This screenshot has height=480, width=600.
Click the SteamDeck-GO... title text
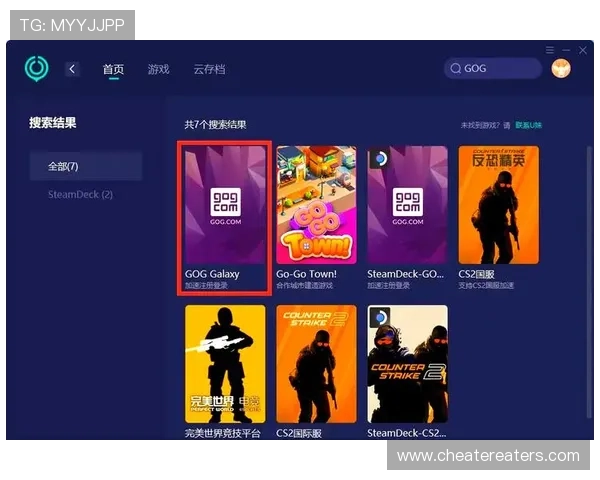pos(406,274)
